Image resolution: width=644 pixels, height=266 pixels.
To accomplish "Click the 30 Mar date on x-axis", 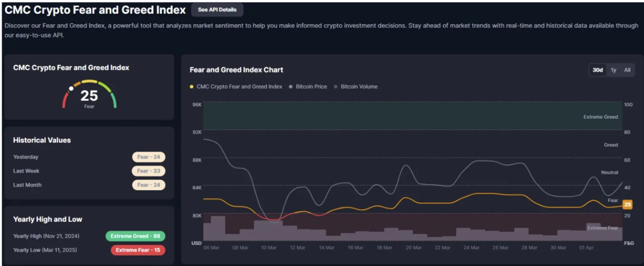I will tap(558, 248).
